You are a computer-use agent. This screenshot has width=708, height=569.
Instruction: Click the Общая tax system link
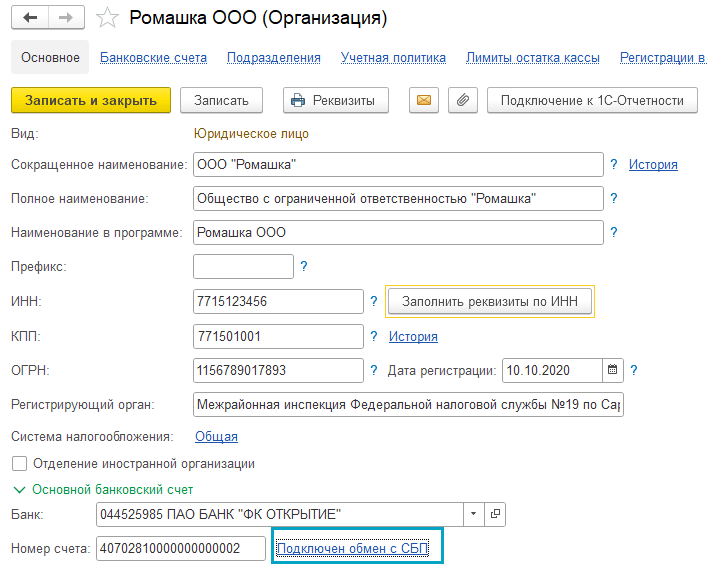pos(216,436)
